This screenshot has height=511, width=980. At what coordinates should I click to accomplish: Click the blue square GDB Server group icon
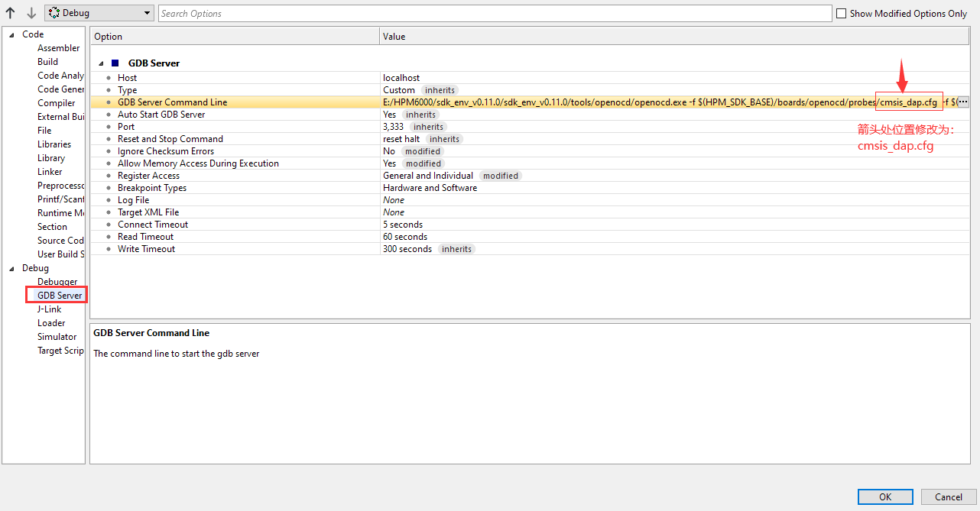pyautogui.click(x=115, y=63)
